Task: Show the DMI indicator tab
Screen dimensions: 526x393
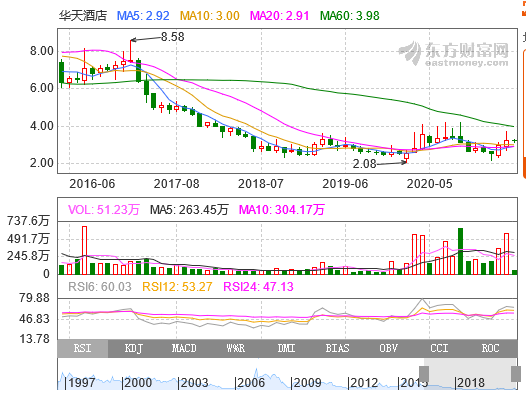Action: coord(286,348)
